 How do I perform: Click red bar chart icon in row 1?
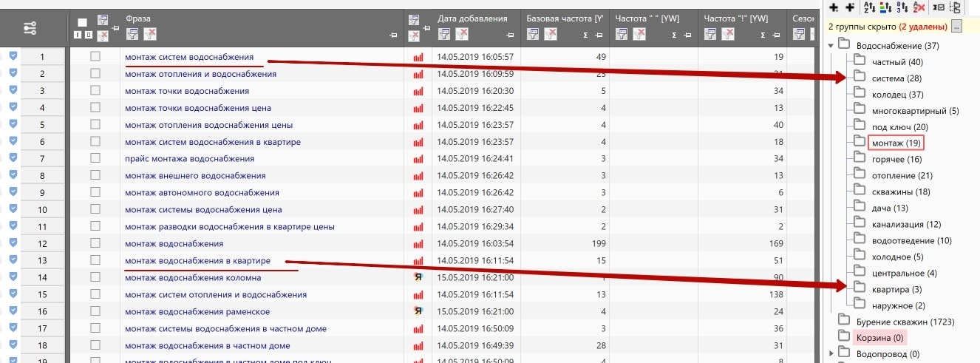pos(418,57)
